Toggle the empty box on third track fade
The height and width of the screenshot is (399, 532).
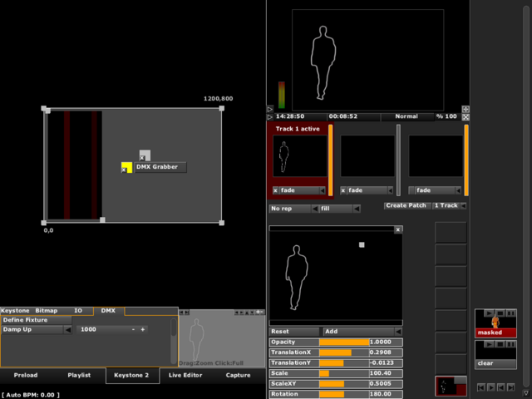point(412,190)
